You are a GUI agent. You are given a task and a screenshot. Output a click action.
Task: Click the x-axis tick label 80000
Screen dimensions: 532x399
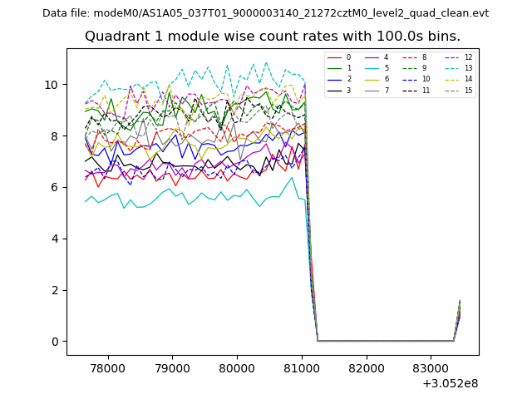[237, 367]
